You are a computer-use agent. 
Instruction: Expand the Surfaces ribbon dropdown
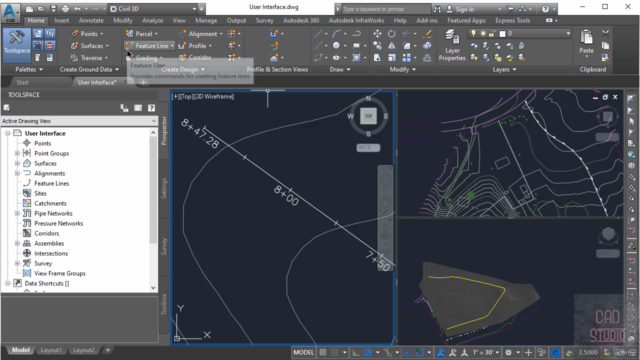(x=107, y=46)
